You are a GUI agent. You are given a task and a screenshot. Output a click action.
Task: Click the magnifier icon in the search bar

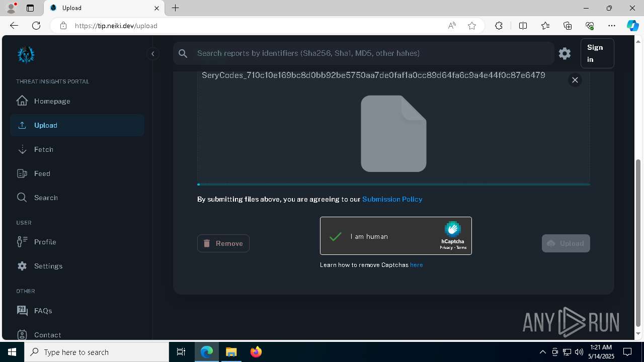point(183,53)
